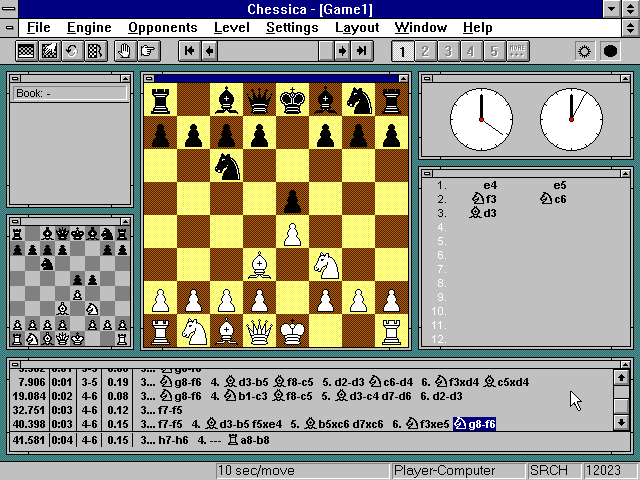Viewport: 640px width, 480px height.
Task: Click the white knight on f3
Action: [x=326, y=266]
